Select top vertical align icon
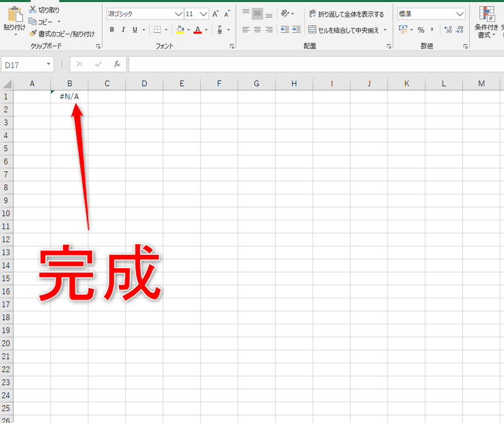The width and height of the screenshot is (504, 423). tap(246, 13)
